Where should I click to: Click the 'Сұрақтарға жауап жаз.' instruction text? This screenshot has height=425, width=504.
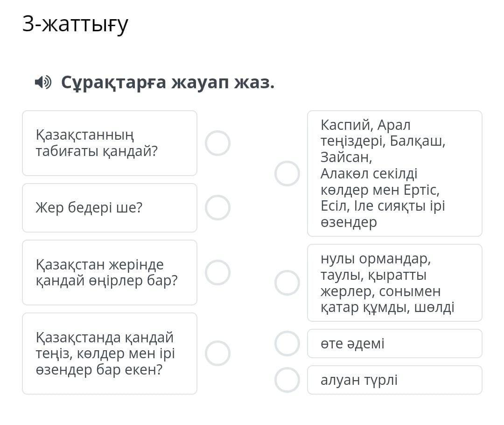(x=168, y=83)
